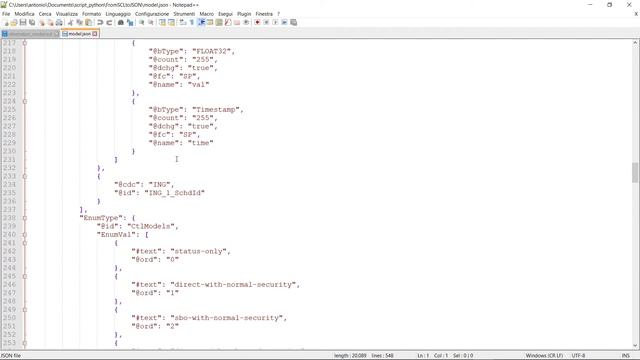Click the scrollbar up arrow

click(x=635, y=42)
